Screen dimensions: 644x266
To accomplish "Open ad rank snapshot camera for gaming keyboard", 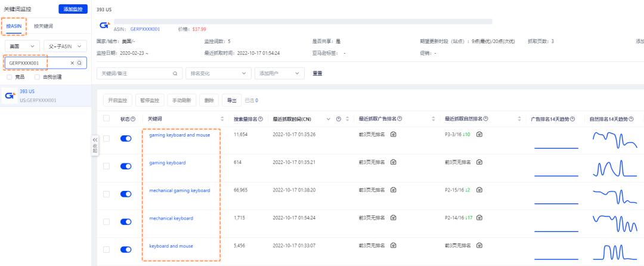I will point(393,162).
